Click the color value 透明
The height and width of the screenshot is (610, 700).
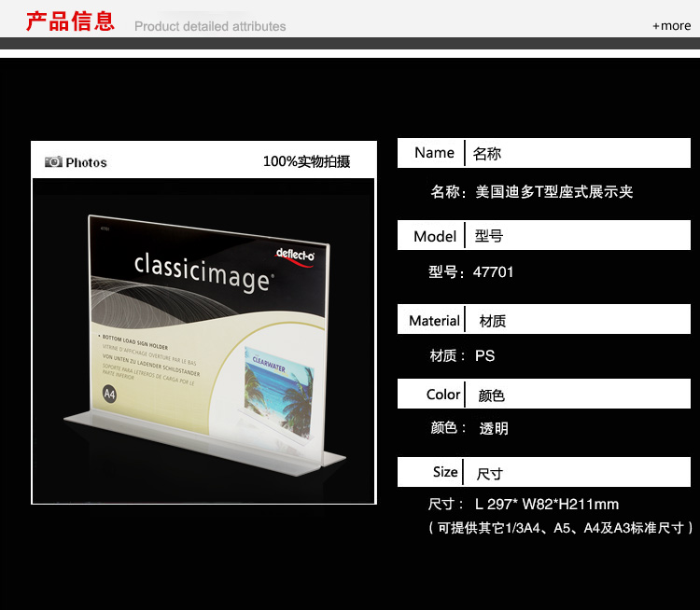[x=494, y=428]
